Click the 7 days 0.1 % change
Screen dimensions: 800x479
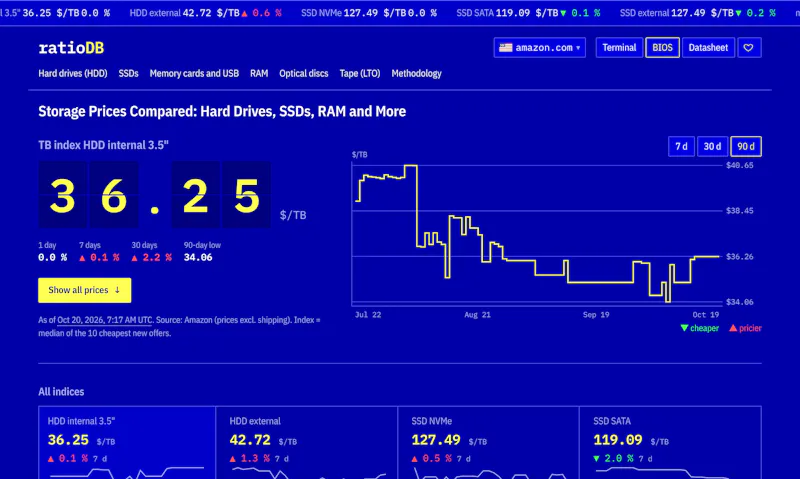point(99,258)
